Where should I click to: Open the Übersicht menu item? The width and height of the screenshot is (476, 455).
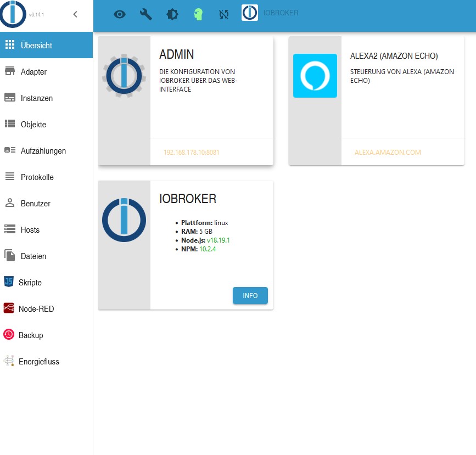(47, 45)
